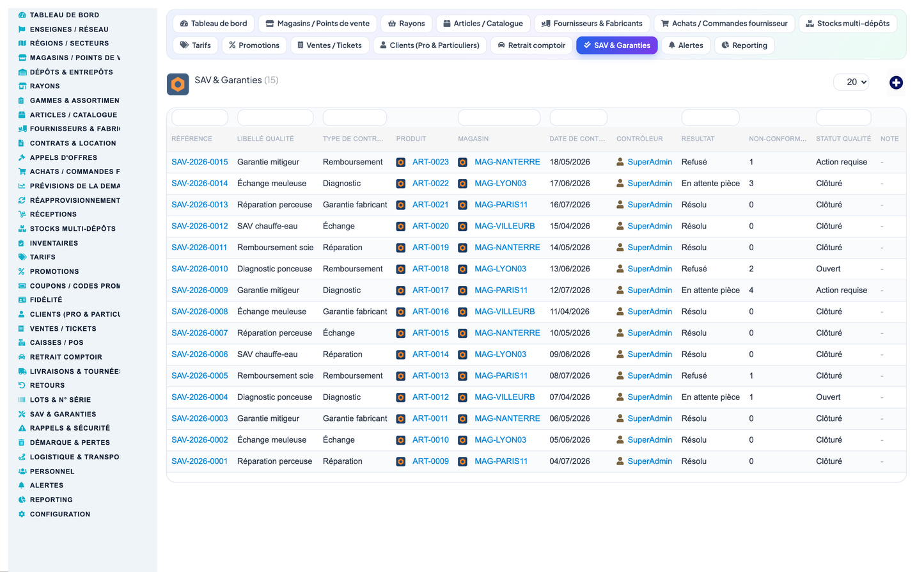Open the page size dropdown showing 20
The image size is (924, 572).
coord(852,82)
